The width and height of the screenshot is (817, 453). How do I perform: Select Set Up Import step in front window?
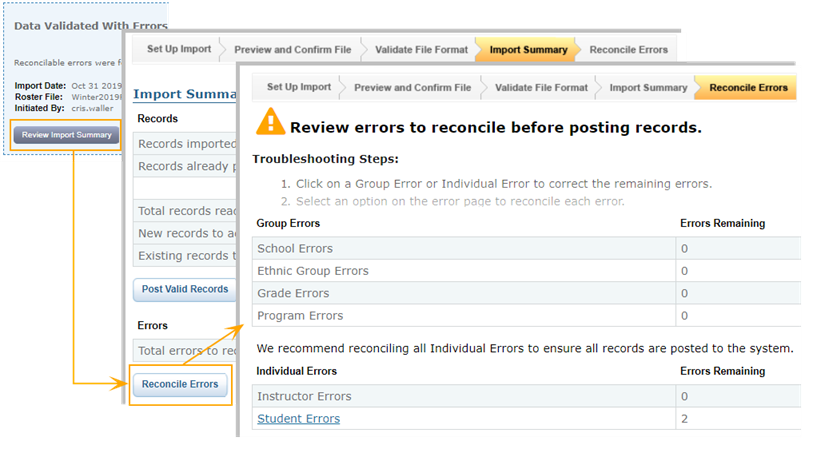[298, 88]
